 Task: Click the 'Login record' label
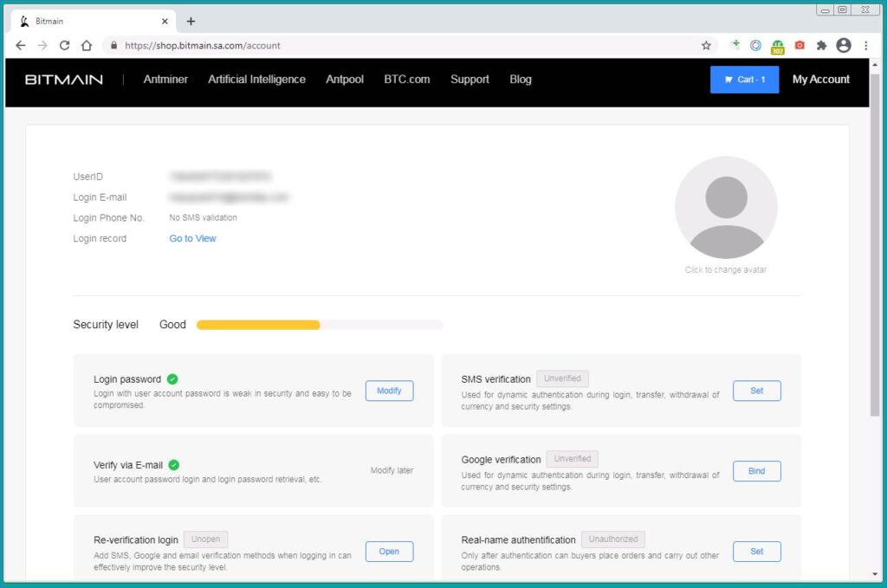pos(100,239)
